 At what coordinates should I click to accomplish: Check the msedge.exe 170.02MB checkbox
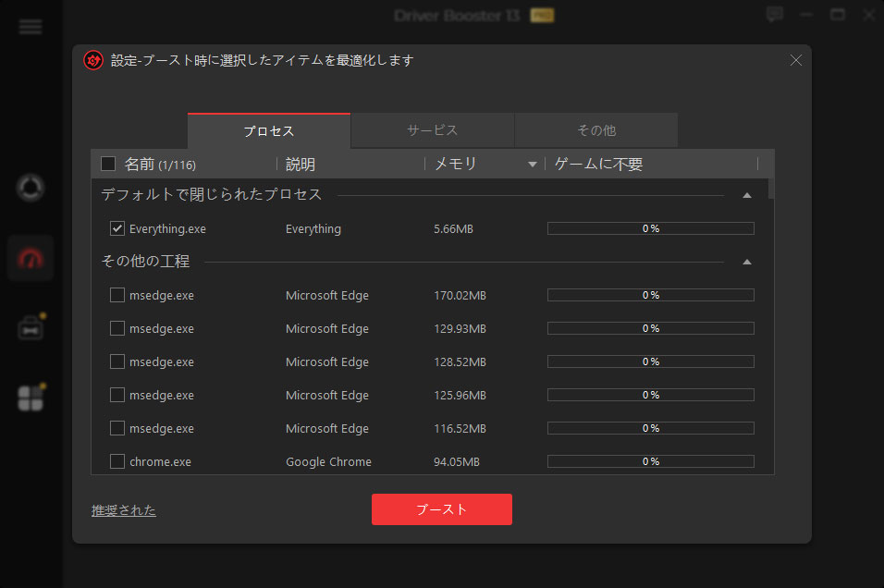(117, 295)
